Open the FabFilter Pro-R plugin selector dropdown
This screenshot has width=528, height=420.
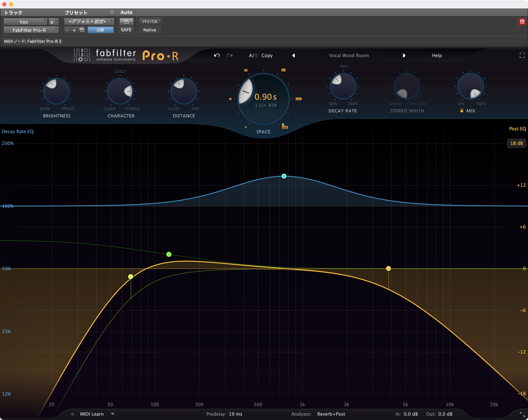point(31,30)
